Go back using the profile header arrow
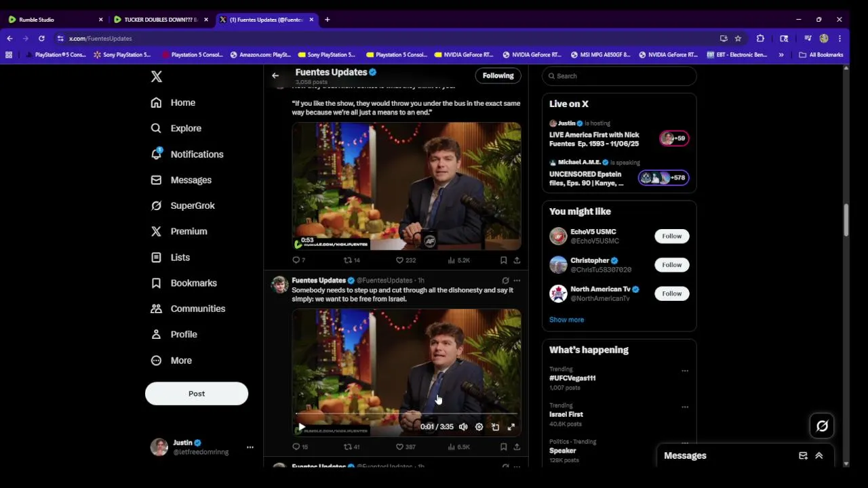 [x=275, y=76]
